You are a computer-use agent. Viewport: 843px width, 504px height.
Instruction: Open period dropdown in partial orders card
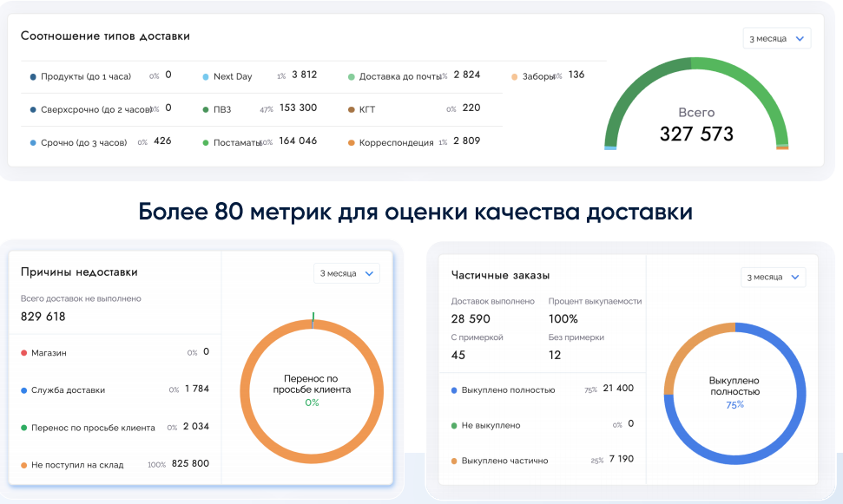point(773,278)
